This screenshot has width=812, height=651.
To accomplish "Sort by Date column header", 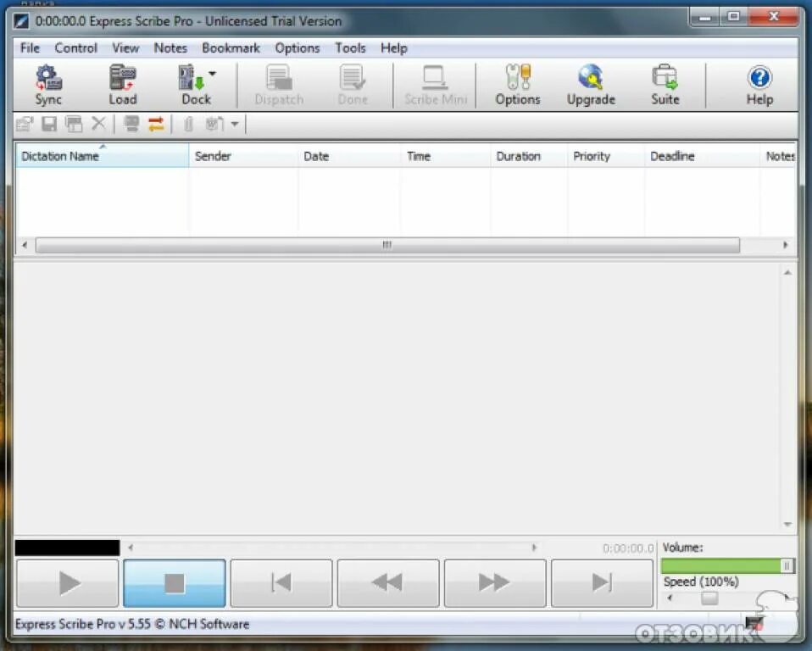I will [x=349, y=156].
